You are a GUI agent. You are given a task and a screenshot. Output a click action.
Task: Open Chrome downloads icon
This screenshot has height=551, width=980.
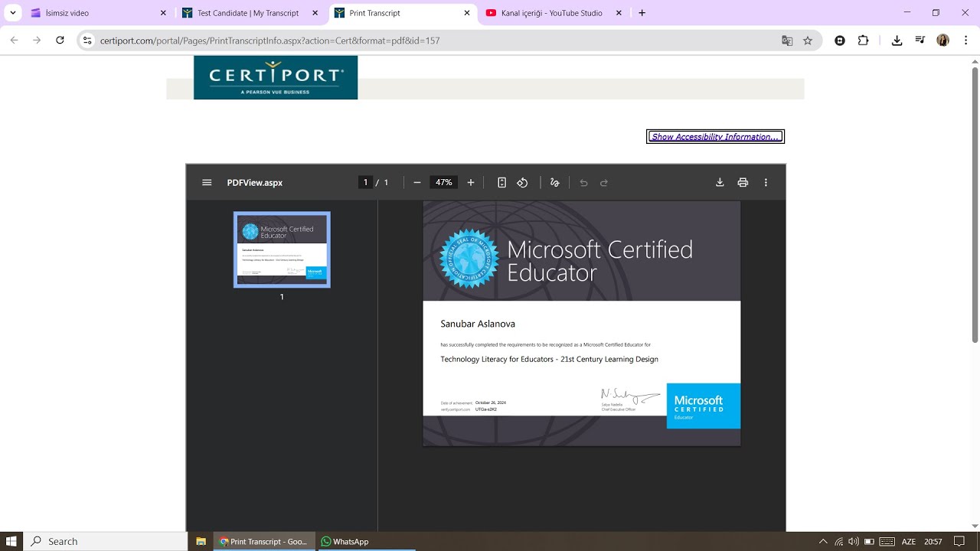click(x=897, y=41)
